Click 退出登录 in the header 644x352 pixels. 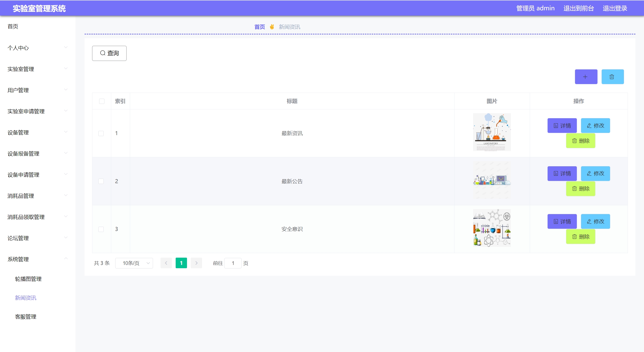pos(615,8)
